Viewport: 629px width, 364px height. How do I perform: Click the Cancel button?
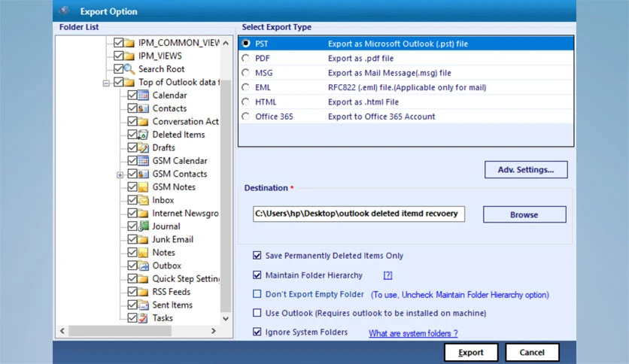(x=532, y=353)
